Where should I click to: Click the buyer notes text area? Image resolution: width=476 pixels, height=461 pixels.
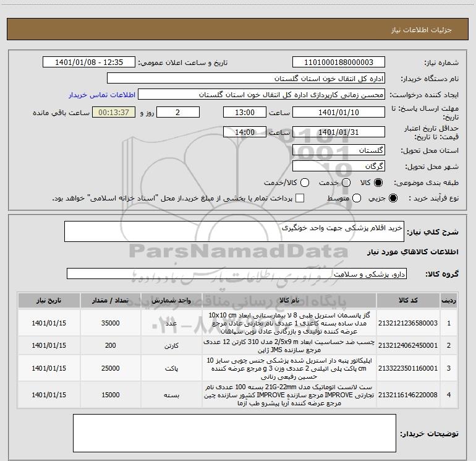click(x=234, y=433)
